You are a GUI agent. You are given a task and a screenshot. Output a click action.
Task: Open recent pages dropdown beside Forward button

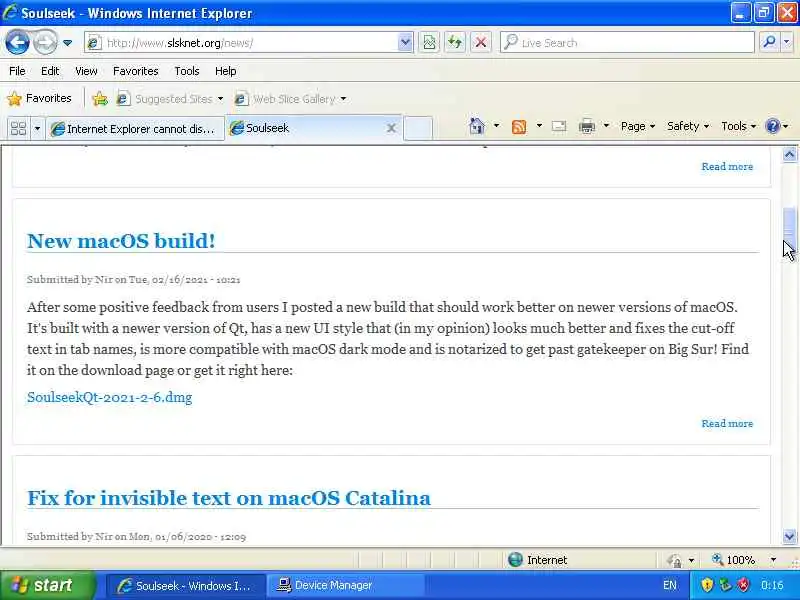pyautogui.click(x=67, y=43)
